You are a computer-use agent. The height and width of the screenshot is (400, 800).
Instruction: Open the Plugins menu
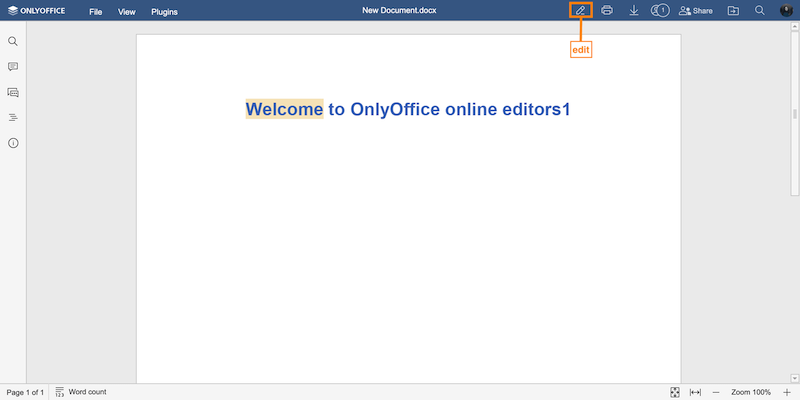click(164, 12)
